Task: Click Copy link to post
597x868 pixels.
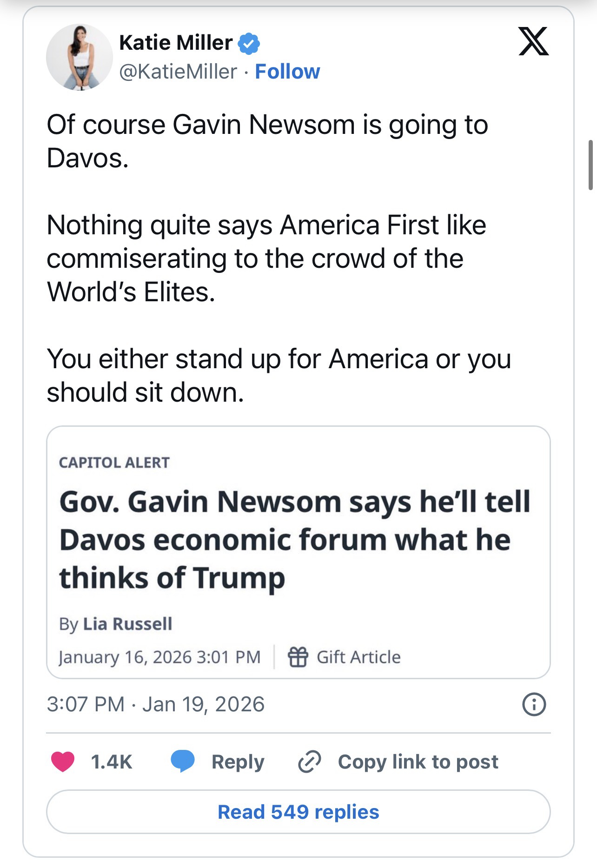Action: pyautogui.click(x=418, y=762)
